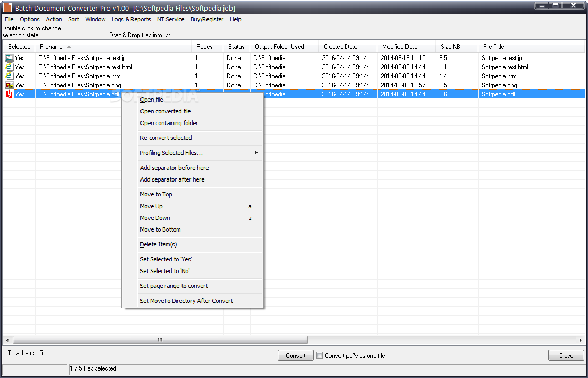Click the application icon in title bar

pyautogui.click(x=7, y=7)
